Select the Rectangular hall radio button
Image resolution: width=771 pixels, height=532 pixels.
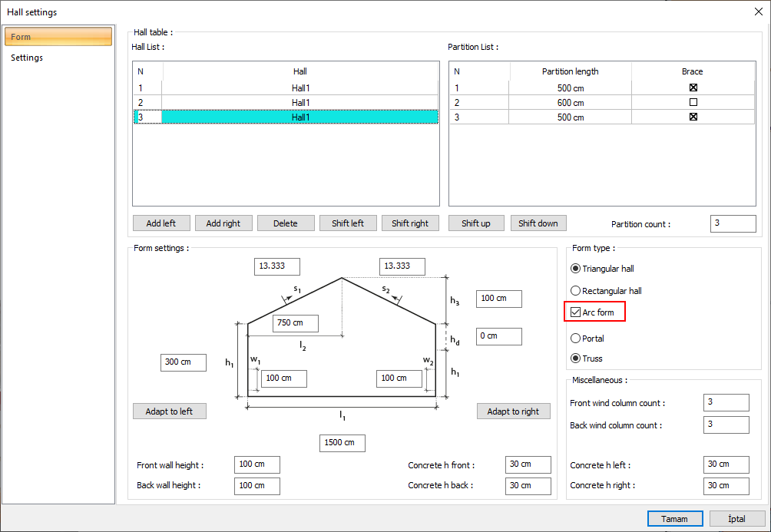coord(576,291)
